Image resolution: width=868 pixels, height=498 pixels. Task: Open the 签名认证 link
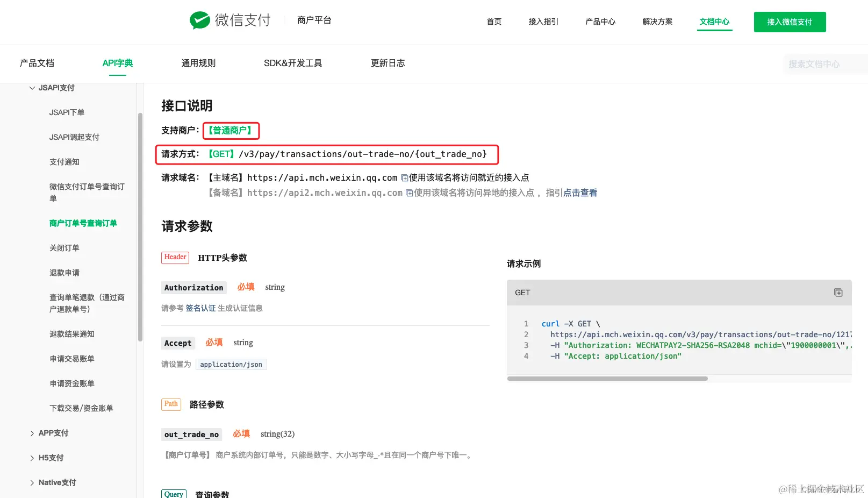[201, 308]
